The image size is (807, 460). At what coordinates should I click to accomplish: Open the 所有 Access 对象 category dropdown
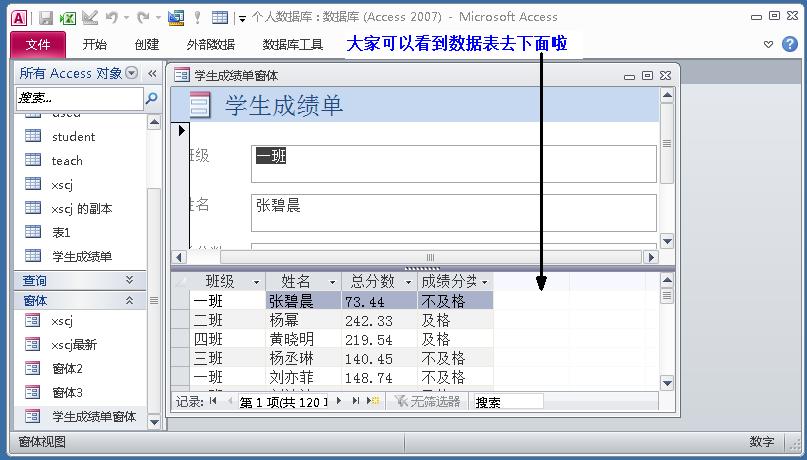coord(132,73)
